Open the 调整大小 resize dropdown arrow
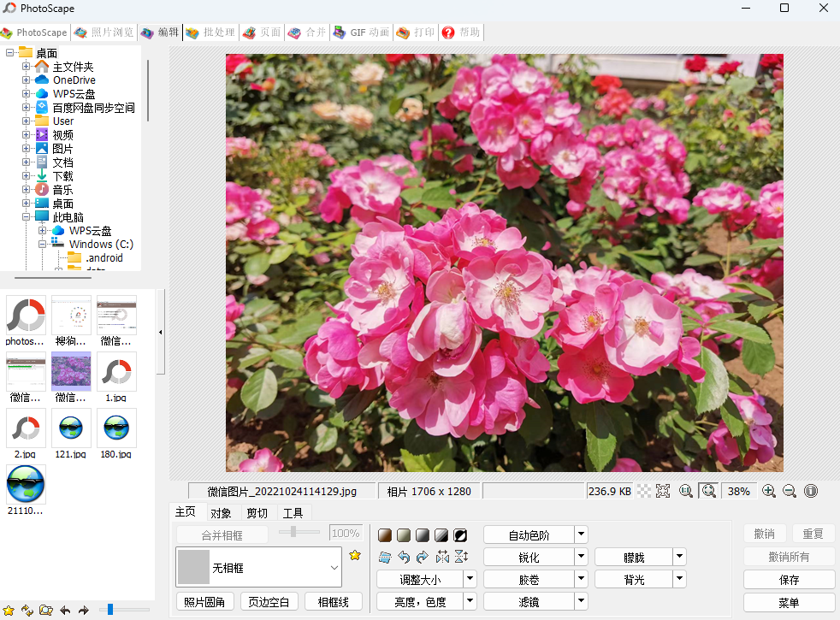Image resolution: width=840 pixels, height=620 pixels. [468, 578]
